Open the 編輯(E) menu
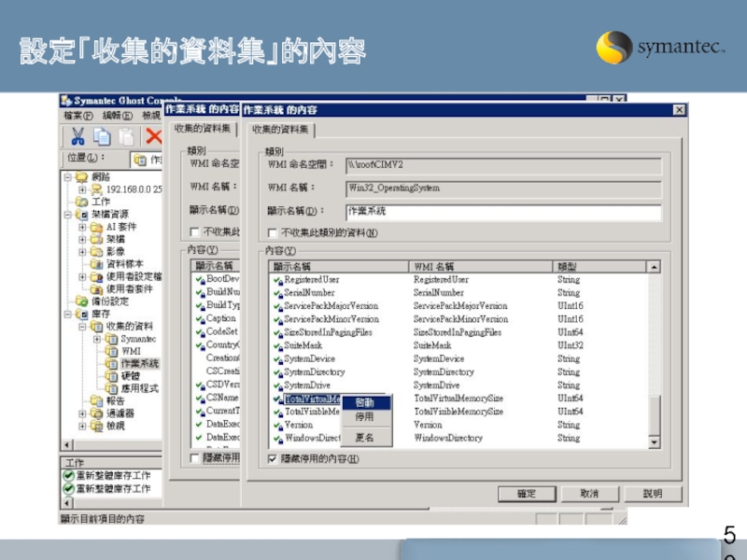 click(118, 116)
